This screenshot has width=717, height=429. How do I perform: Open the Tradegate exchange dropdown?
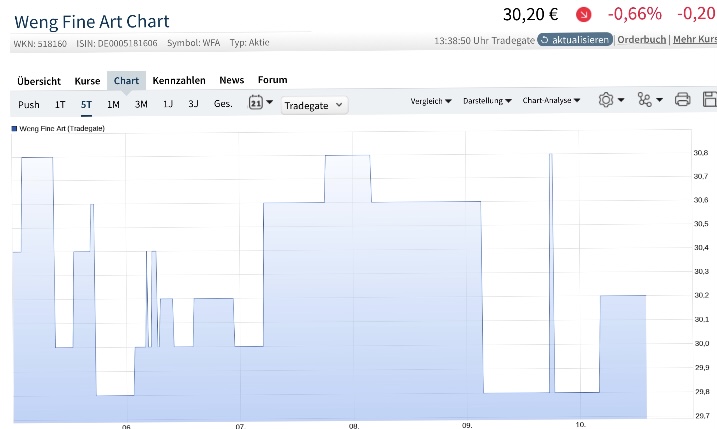[314, 105]
